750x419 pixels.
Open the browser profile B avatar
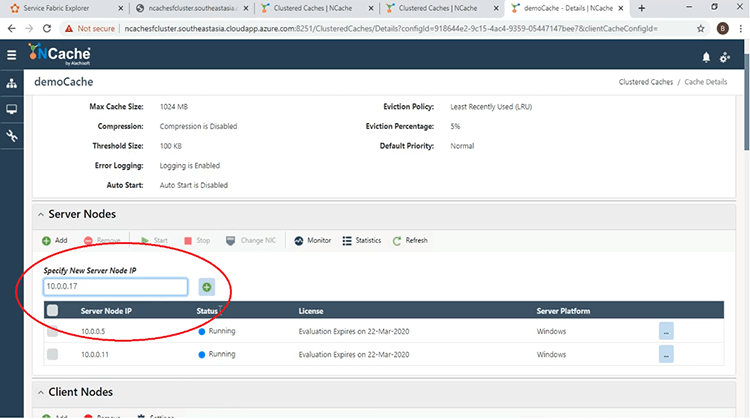click(723, 29)
